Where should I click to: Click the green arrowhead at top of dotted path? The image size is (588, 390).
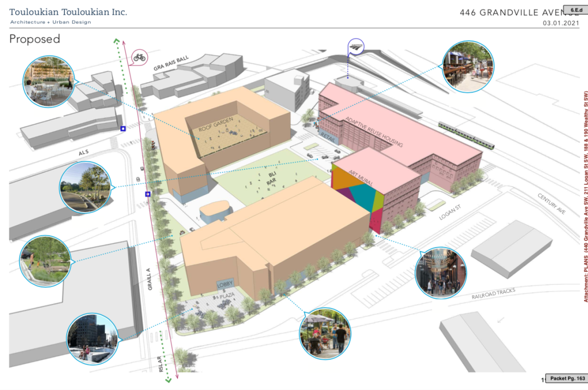(117, 41)
